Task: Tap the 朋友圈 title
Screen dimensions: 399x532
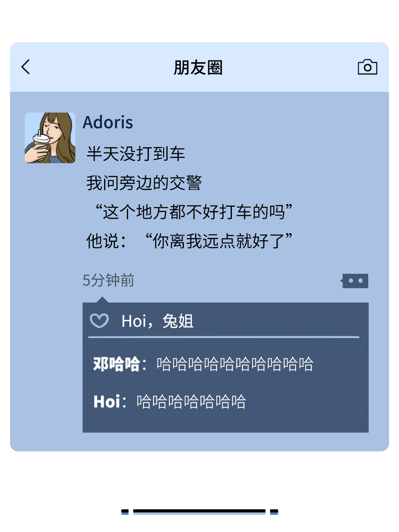Action: pos(198,67)
